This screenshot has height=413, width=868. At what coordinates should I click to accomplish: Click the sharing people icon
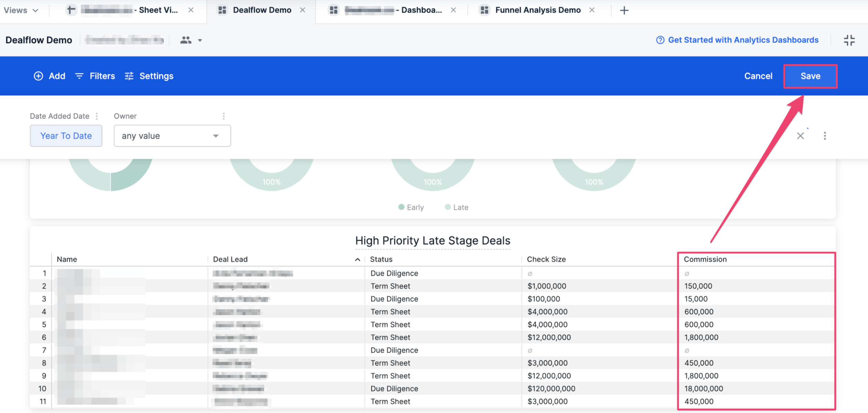(185, 40)
